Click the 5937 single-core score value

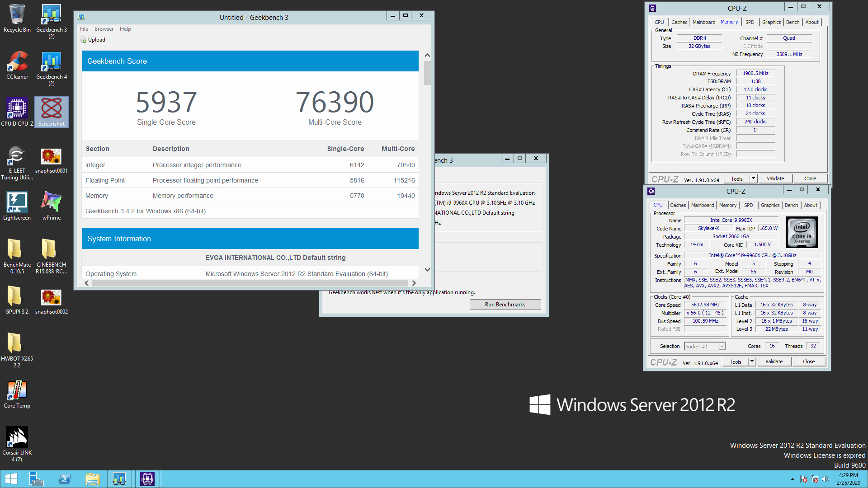[x=166, y=102]
